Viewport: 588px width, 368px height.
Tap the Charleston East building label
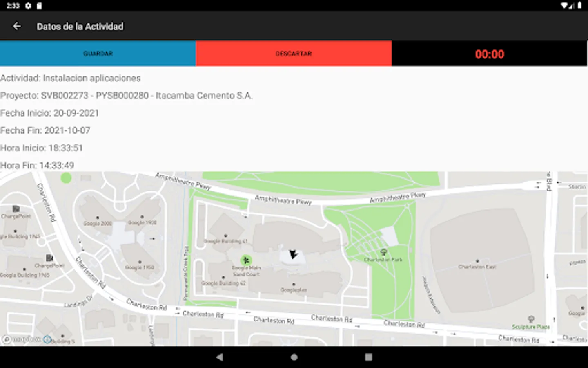coord(477,267)
